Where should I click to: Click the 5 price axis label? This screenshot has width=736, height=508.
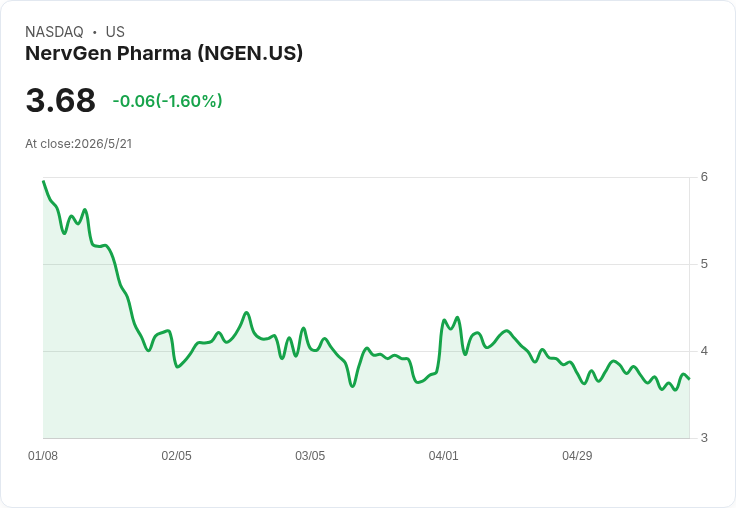(x=704, y=264)
